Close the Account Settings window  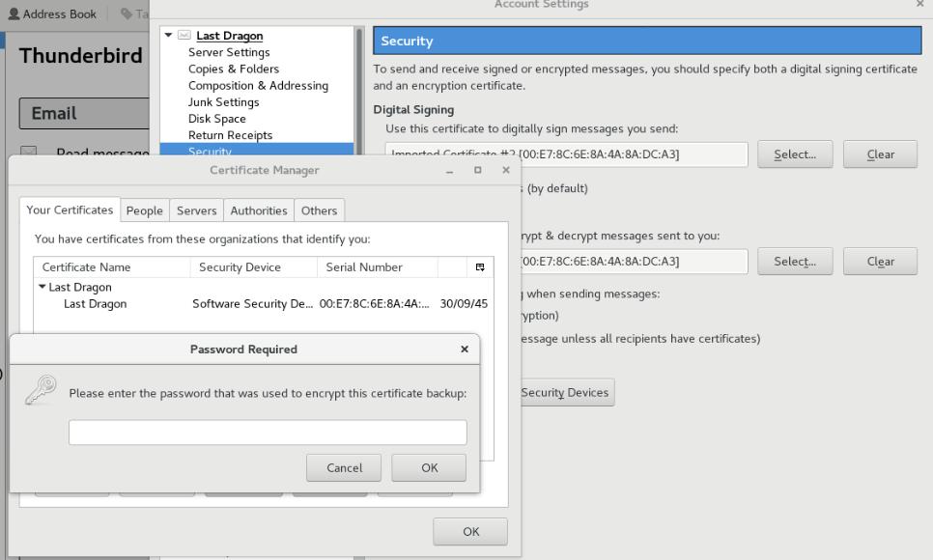click(x=919, y=5)
